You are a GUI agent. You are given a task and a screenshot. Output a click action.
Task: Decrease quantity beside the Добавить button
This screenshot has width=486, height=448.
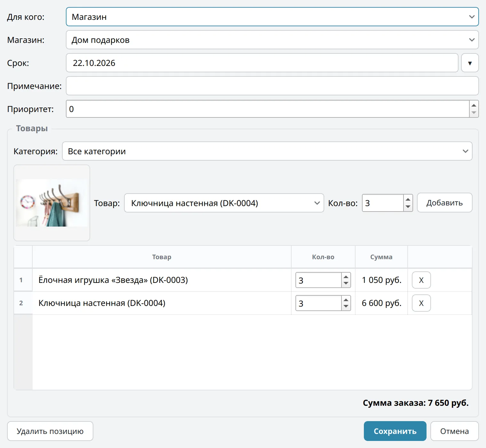click(x=408, y=207)
